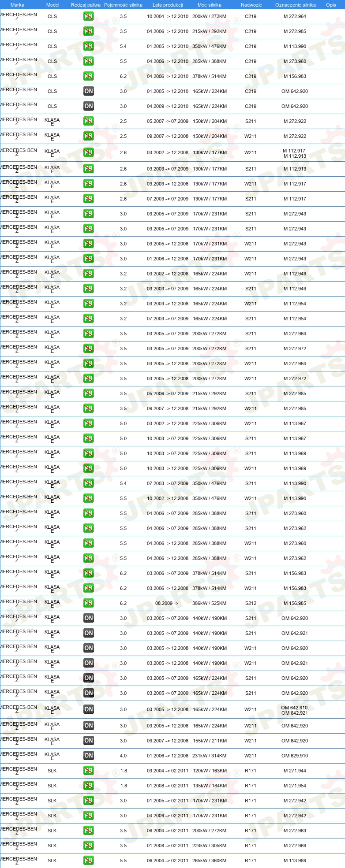345x868 pixels.
Task: Click the Rodzaj paliwa column header
Action: point(86,5)
